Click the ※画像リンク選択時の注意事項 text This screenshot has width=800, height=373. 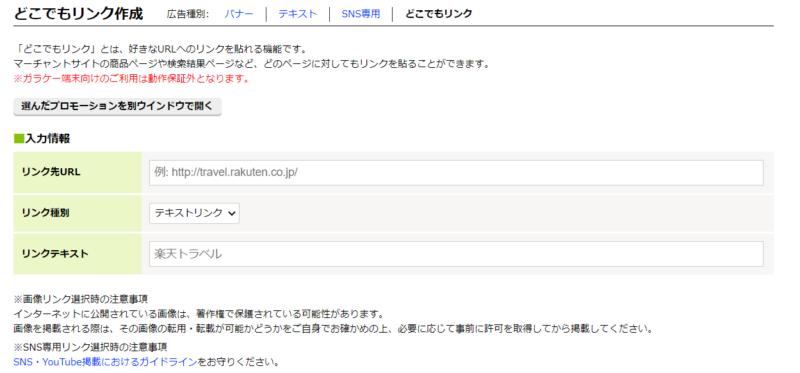point(81,299)
